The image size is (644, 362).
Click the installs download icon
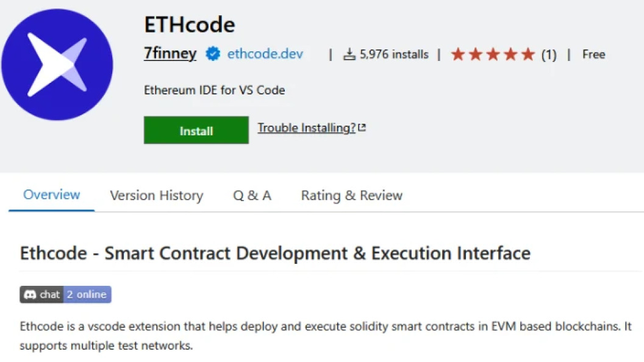coord(349,54)
